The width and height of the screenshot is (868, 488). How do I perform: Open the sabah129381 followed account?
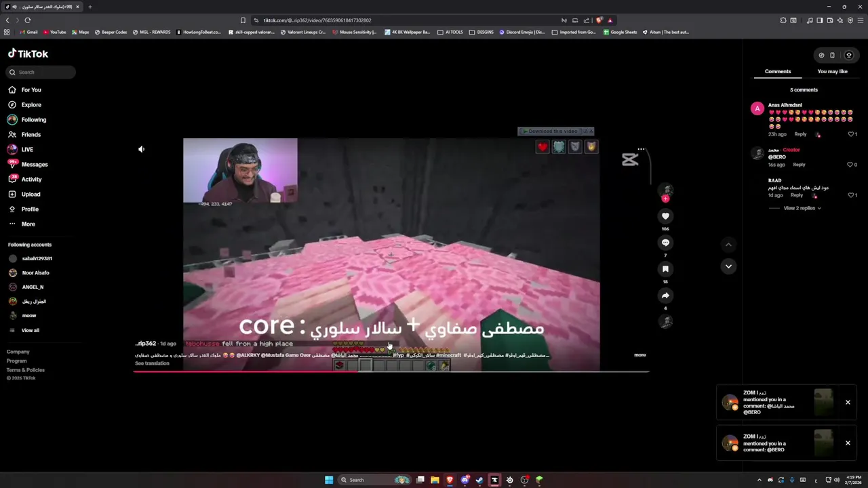point(31,258)
